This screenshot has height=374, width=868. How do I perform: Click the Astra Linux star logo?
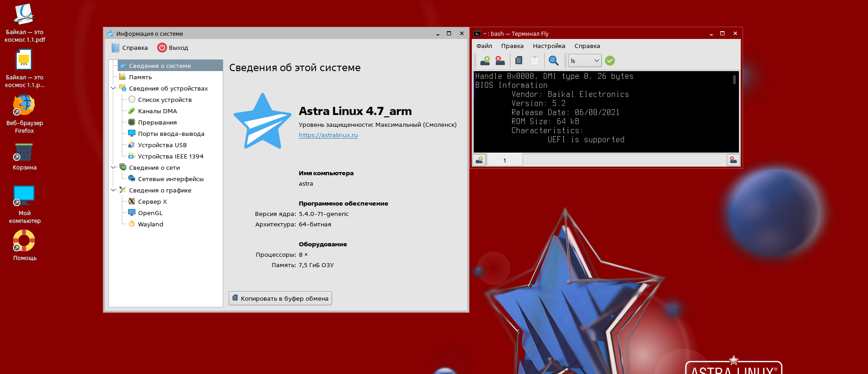click(263, 121)
